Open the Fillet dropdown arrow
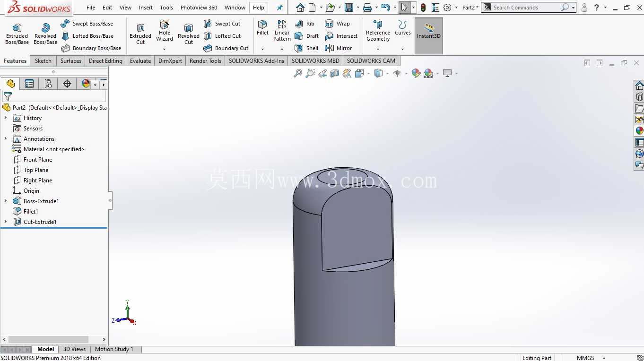Screen dimensions: 644x361 pos(262,49)
